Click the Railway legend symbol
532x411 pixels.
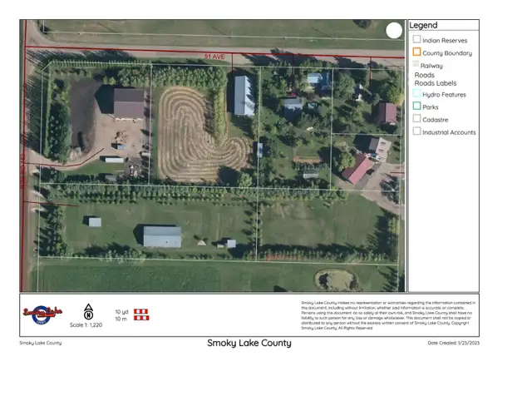pos(416,64)
